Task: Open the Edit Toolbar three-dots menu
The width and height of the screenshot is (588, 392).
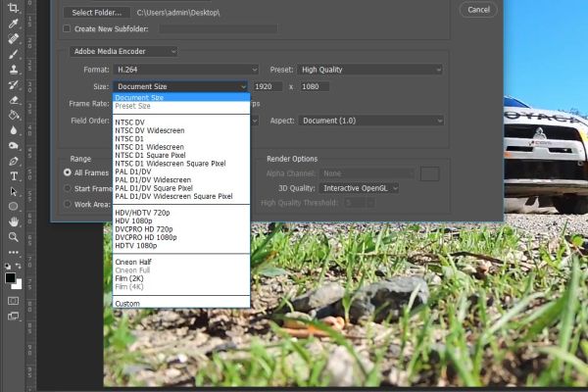Action: tap(13, 252)
